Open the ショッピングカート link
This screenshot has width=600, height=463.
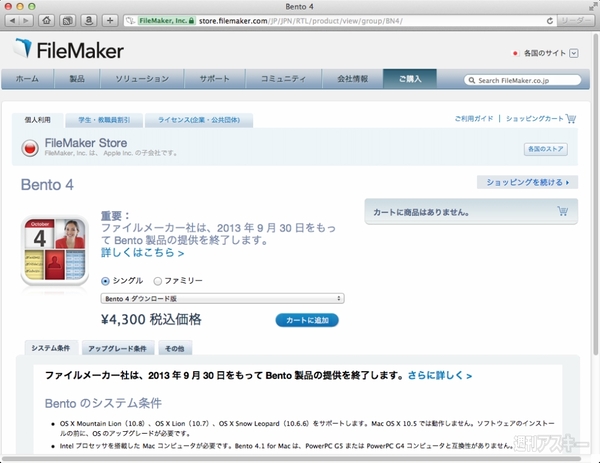pos(535,119)
